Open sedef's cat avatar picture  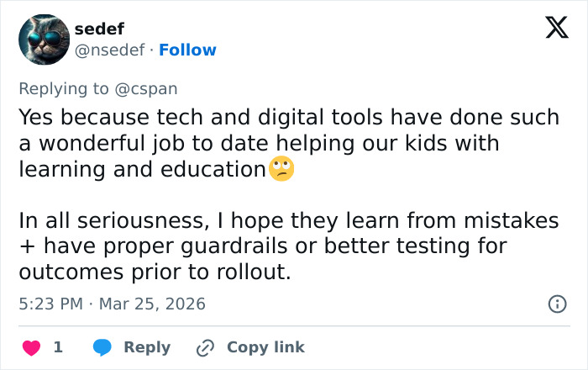click(x=43, y=40)
